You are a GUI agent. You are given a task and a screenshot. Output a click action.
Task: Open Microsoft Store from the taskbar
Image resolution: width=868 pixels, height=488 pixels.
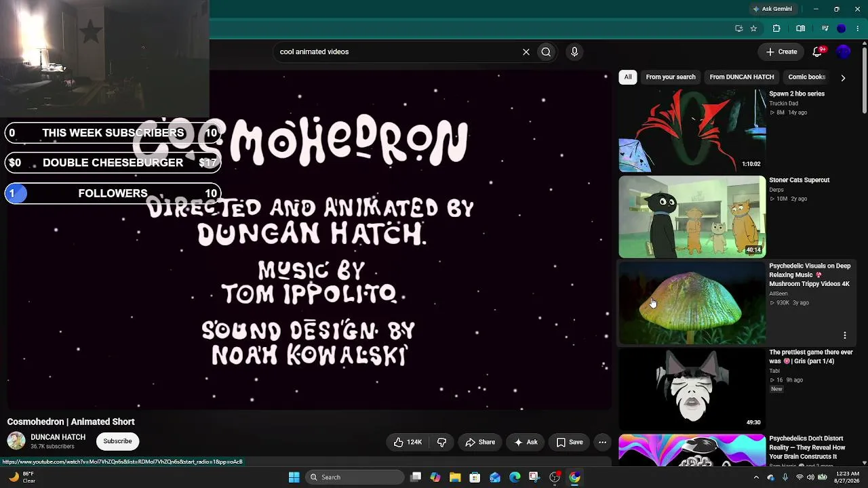[475, 477]
